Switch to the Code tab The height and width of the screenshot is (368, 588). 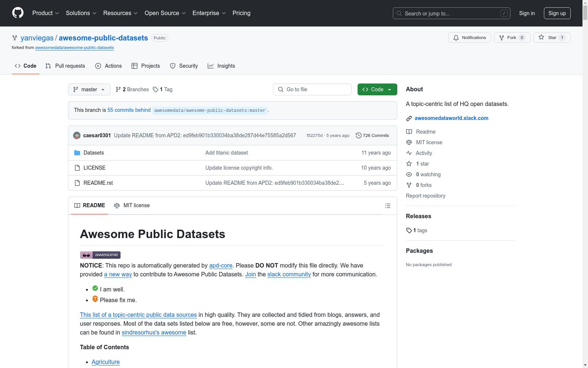click(x=25, y=66)
